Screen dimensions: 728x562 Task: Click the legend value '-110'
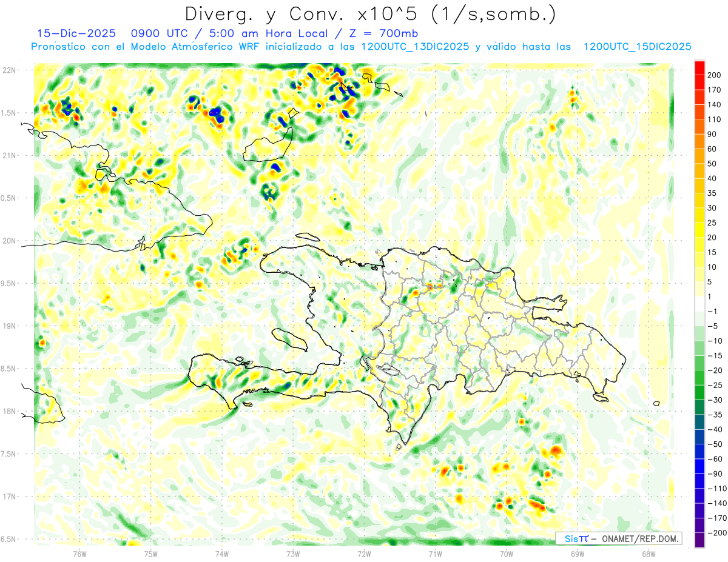click(x=717, y=489)
